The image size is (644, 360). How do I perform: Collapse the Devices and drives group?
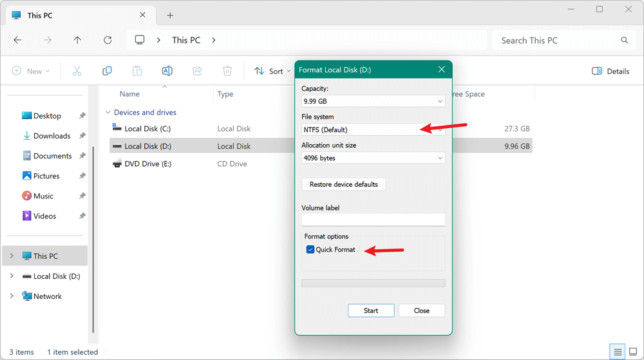pyautogui.click(x=108, y=112)
